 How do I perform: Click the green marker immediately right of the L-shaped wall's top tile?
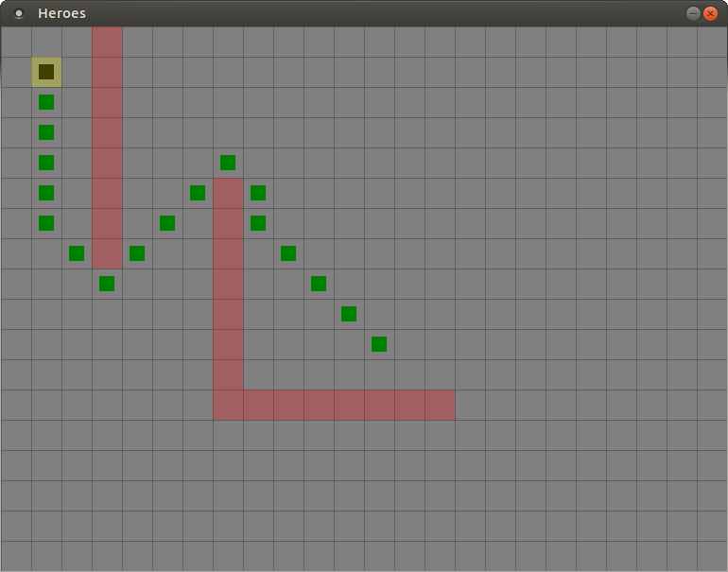(258, 193)
